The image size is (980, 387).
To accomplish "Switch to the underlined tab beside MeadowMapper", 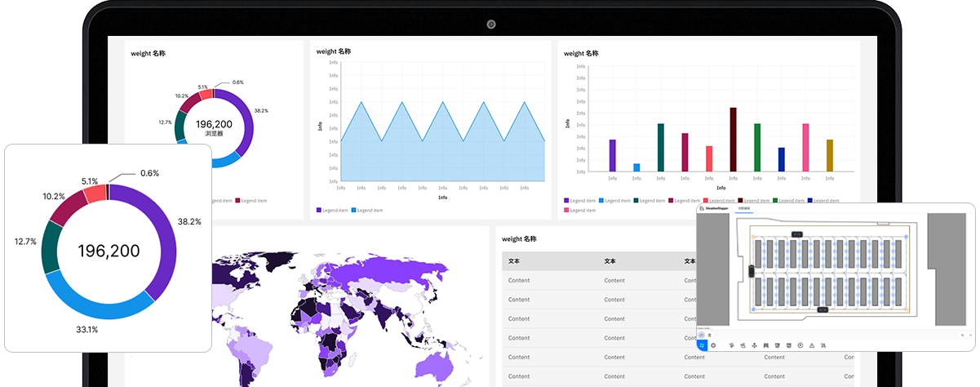I will pos(743,209).
